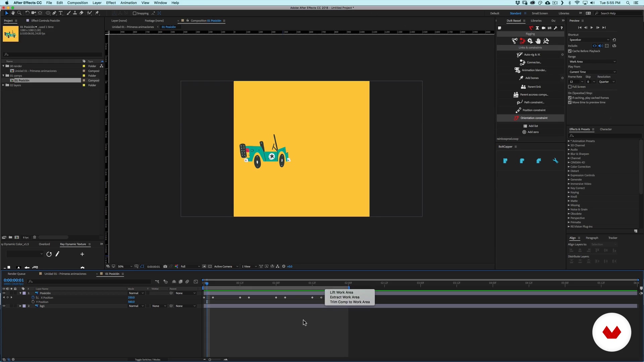644x362 pixels.
Task: Toggle include video eye in Preview
Action: [595, 46]
